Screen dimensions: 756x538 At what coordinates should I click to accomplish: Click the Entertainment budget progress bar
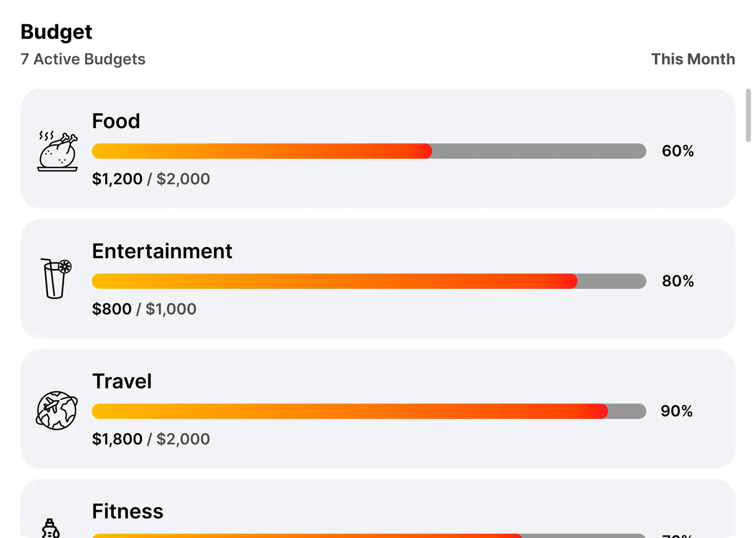[369, 281]
